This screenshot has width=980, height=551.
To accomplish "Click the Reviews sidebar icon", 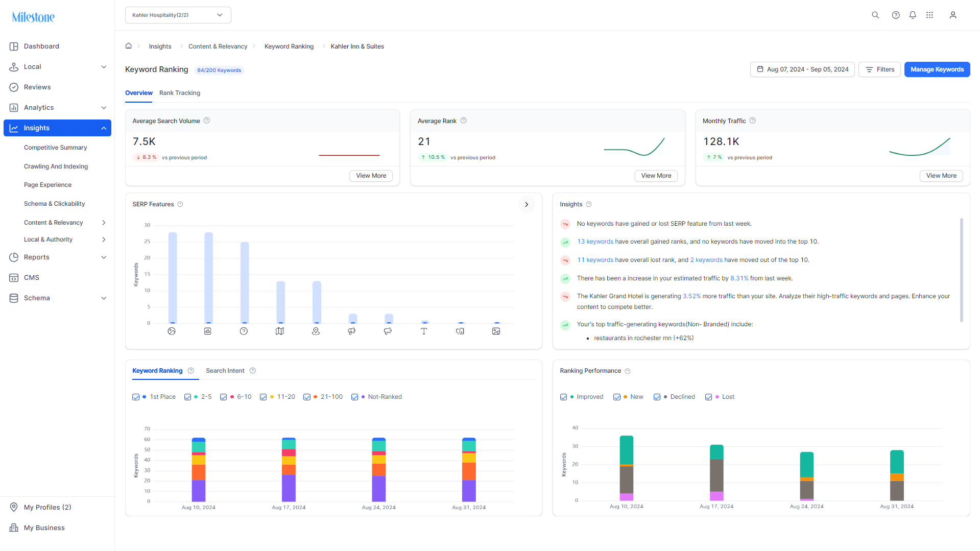I will point(14,87).
